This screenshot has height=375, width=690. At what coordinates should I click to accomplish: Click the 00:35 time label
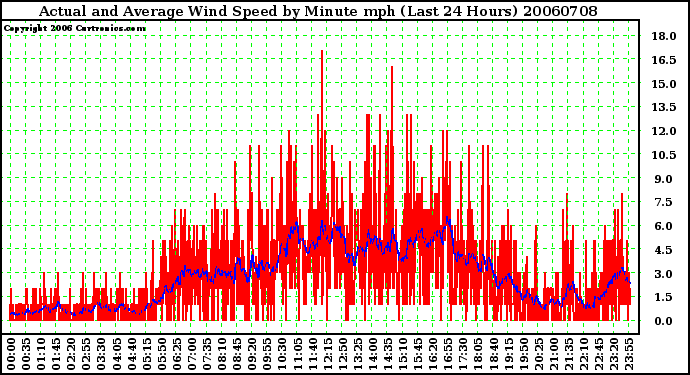click(26, 354)
